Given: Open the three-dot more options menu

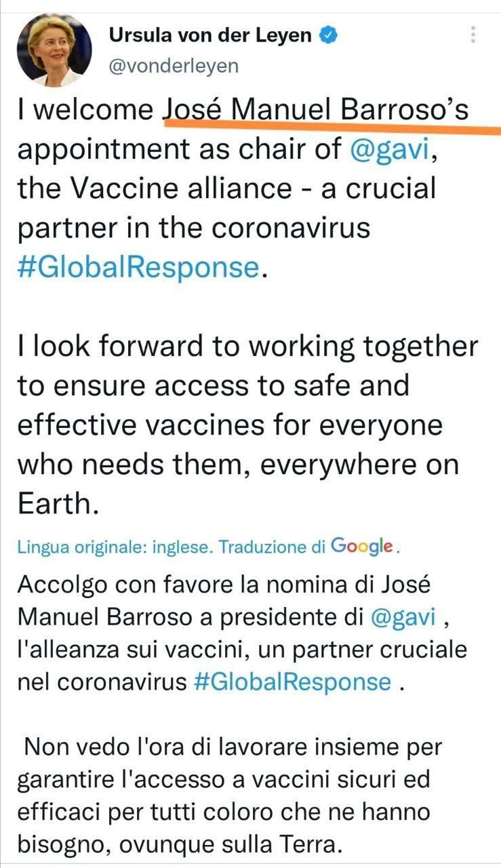Looking at the screenshot, I should click(x=473, y=35).
